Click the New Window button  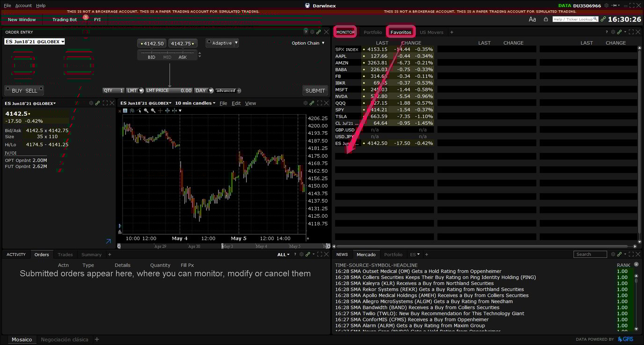22,20
